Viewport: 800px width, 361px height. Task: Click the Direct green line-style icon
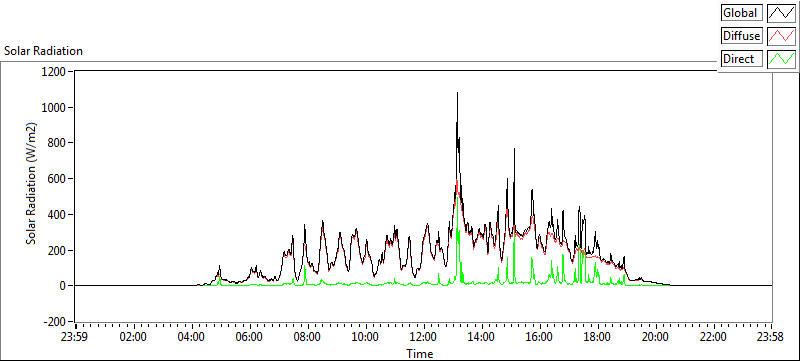[781, 59]
